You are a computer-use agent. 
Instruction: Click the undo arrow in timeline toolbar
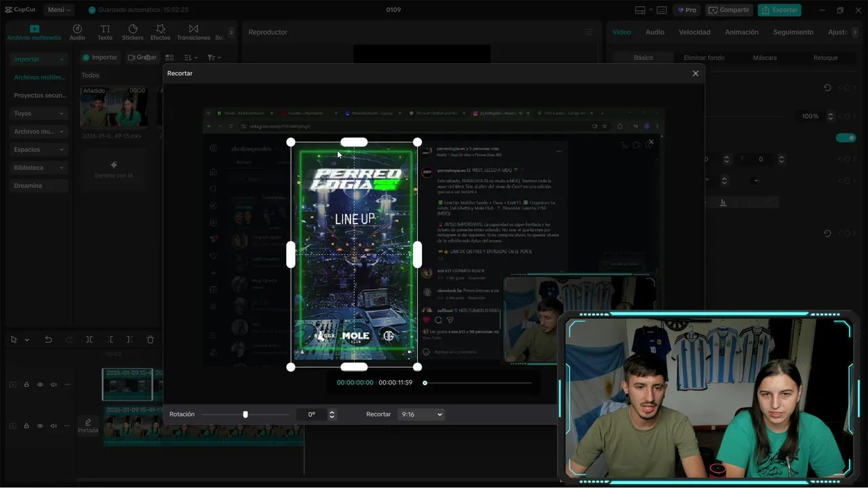[x=48, y=340]
